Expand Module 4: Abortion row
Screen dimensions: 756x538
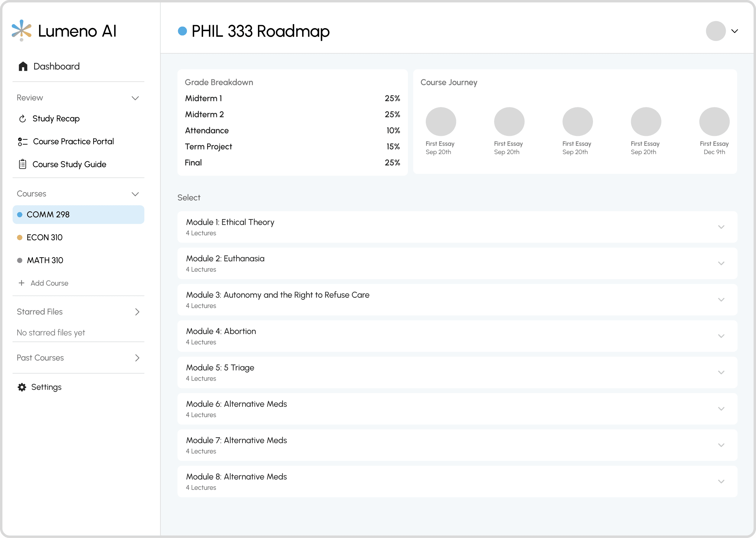pyautogui.click(x=721, y=336)
